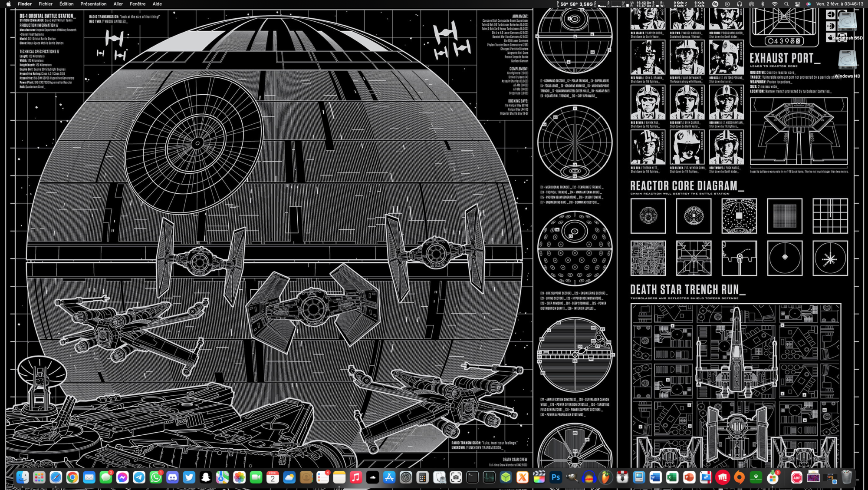The image size is (868, 490).
Task: Open the Aide menu
Action: (157, 4)
